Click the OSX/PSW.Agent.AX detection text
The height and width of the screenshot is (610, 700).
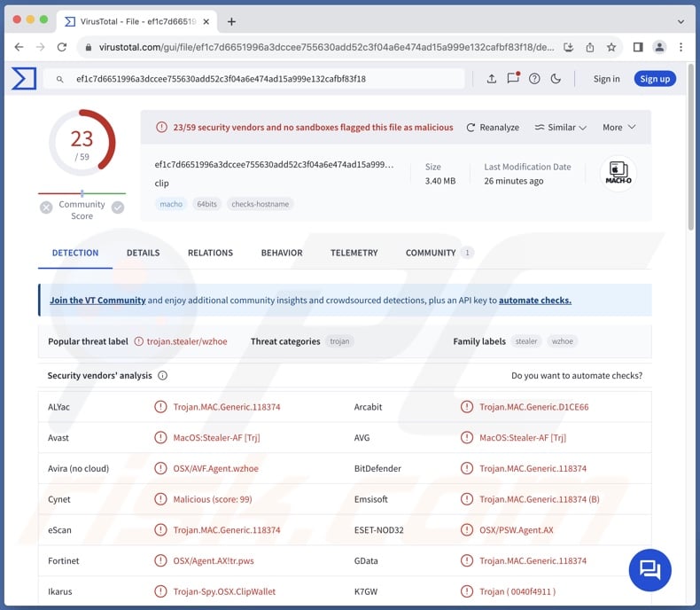click(x=516, y=530)
